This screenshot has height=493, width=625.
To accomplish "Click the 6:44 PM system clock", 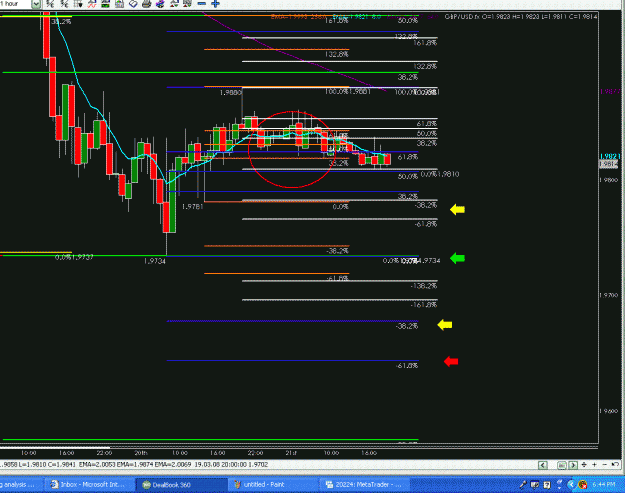I will (604, 485).
